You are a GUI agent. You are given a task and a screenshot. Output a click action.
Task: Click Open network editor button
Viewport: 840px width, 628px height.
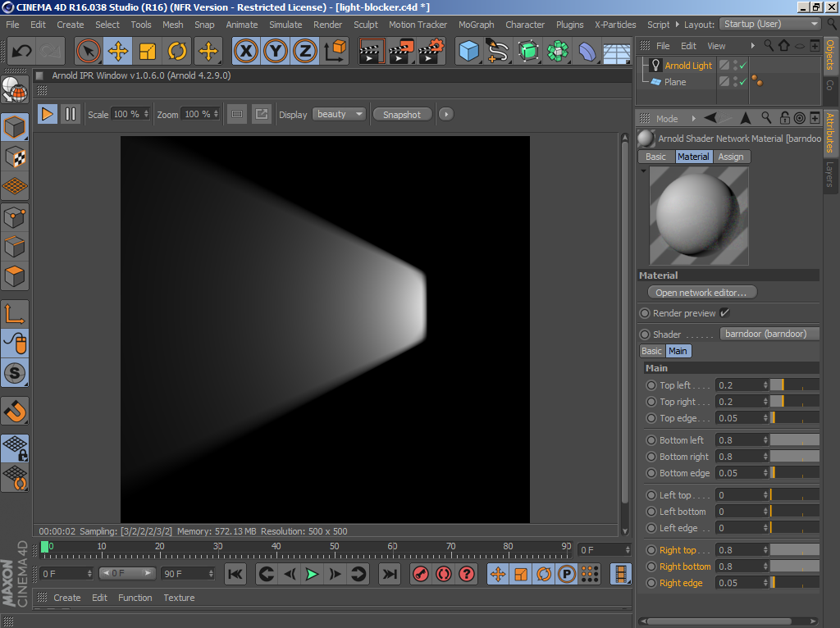701,293
